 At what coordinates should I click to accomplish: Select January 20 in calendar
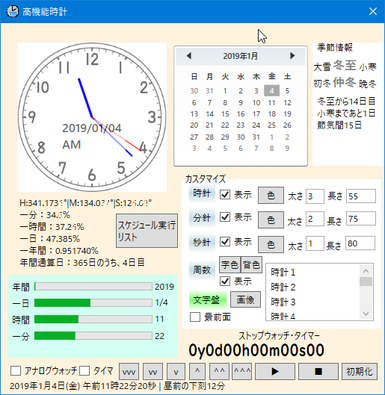(x=194, y=125)
